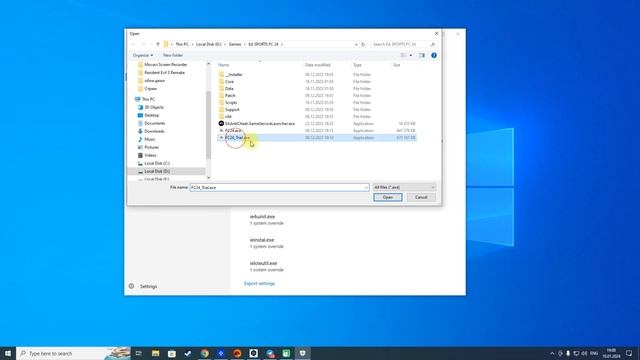Select the Data folder in the file list

click(x=229, y=89)
